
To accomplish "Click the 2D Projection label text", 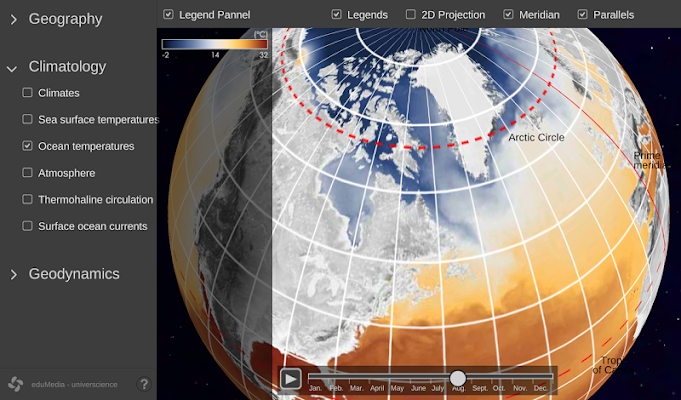I will [x=453, y=15].
